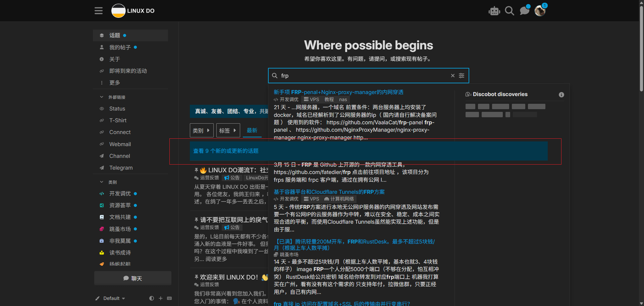Screen dimensions: 644x306
Task: Expand the 更多 sidebar menu
Action: point(130,83)
